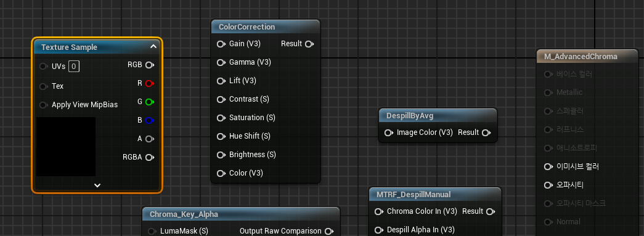
Task: Click the disabled 오파시티 마스크 pin
Action: 548,203
